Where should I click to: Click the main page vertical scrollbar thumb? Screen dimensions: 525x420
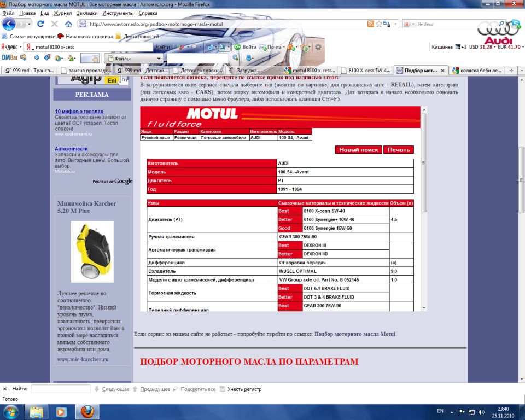521,179
